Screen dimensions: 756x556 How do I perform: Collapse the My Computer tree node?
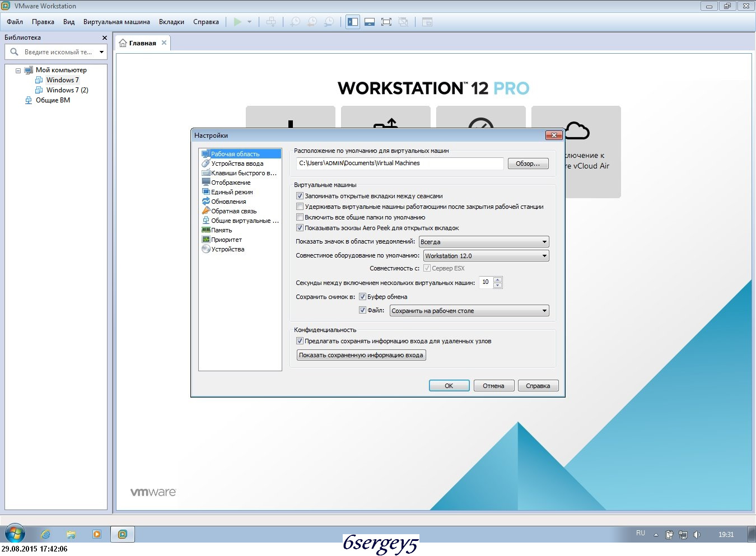18,71
